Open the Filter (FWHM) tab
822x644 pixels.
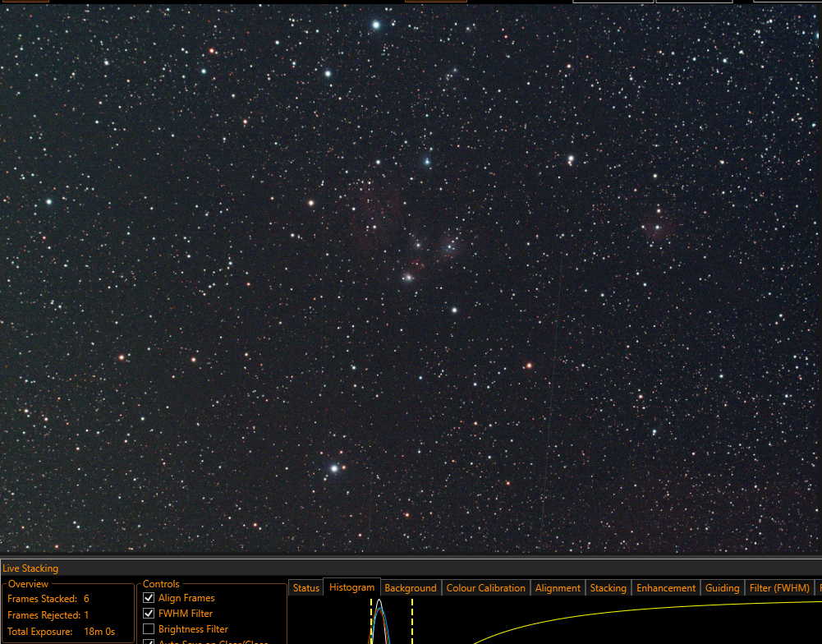[779, 588]
